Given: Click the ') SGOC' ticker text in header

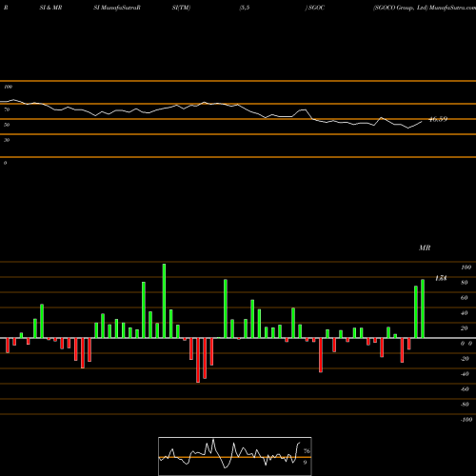Looking at the screenshot, I should pyautogui.click(x=315, y=8).
